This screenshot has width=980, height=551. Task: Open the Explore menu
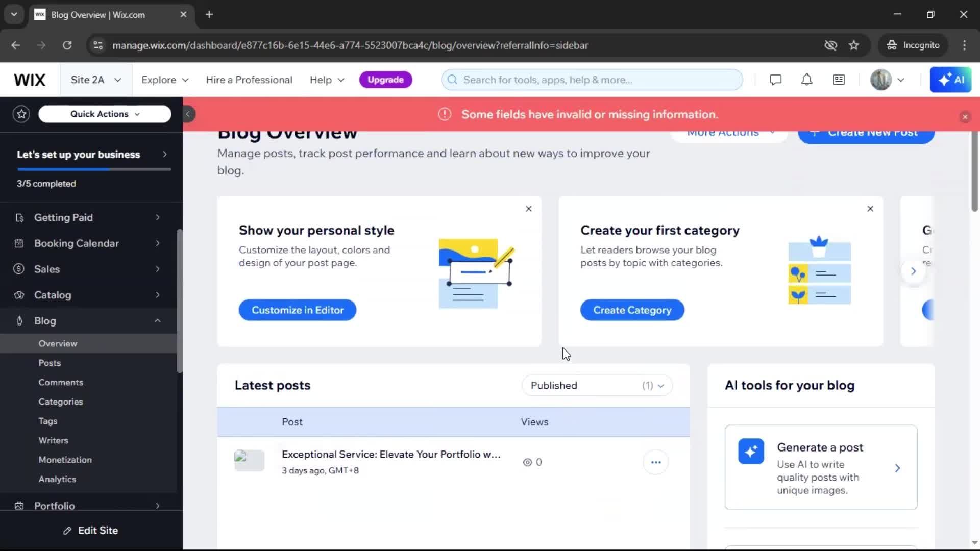165,80
